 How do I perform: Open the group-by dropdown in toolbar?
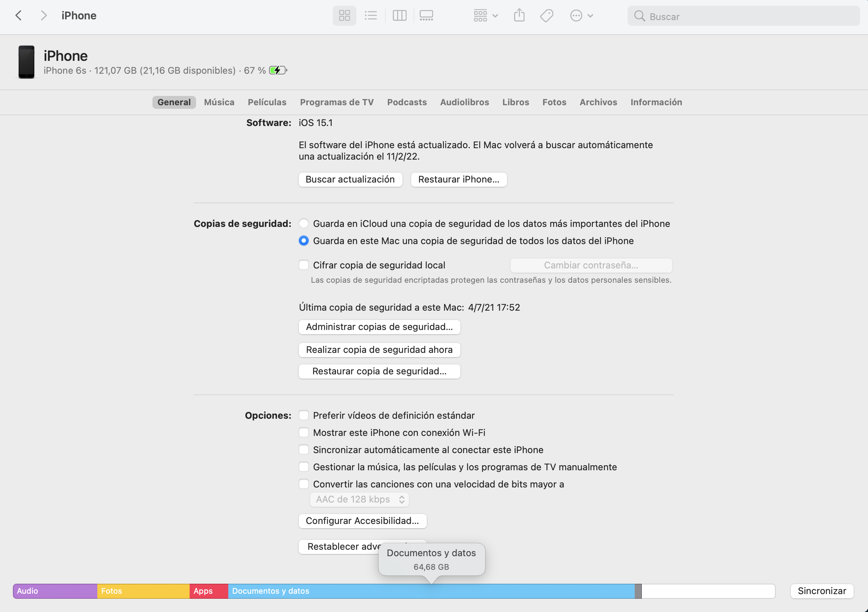click(486, 15)
